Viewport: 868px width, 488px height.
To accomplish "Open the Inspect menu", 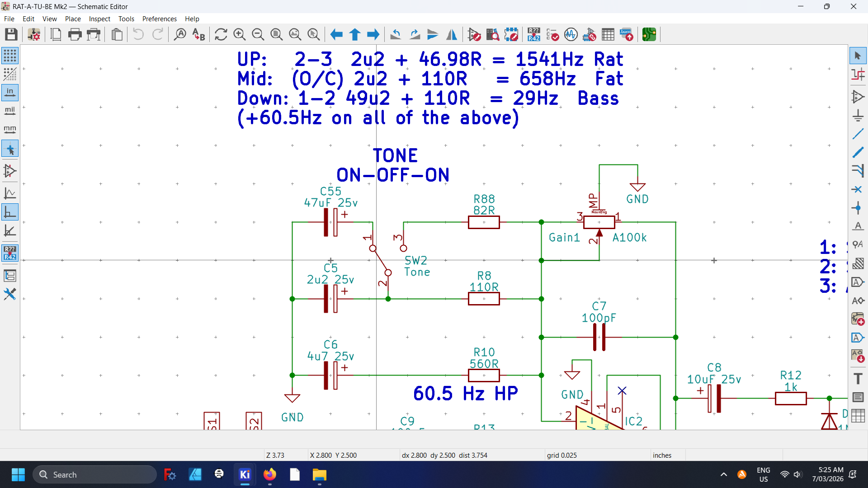I will 99,19.
